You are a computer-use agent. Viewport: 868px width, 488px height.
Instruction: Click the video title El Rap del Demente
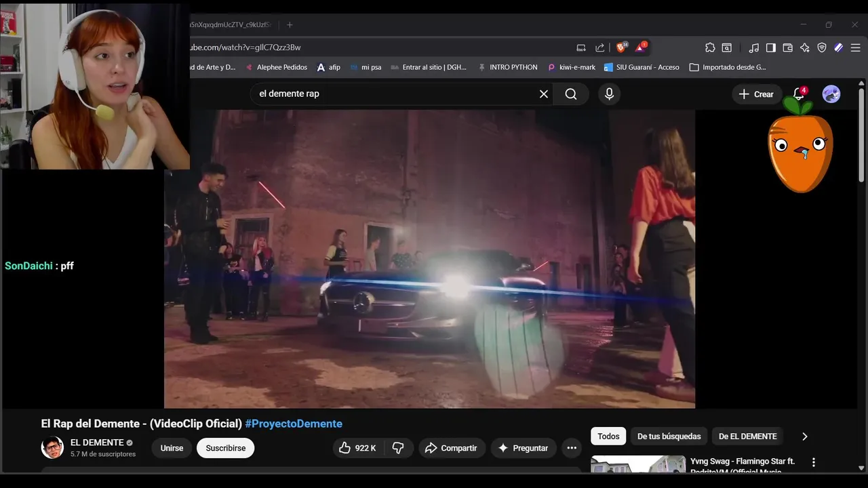pos(142,424)
